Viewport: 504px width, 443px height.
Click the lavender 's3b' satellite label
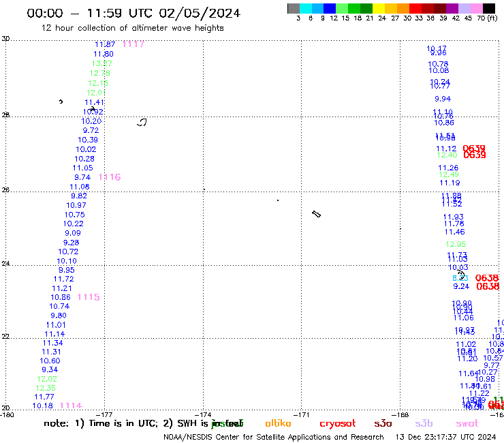(424, 423)
